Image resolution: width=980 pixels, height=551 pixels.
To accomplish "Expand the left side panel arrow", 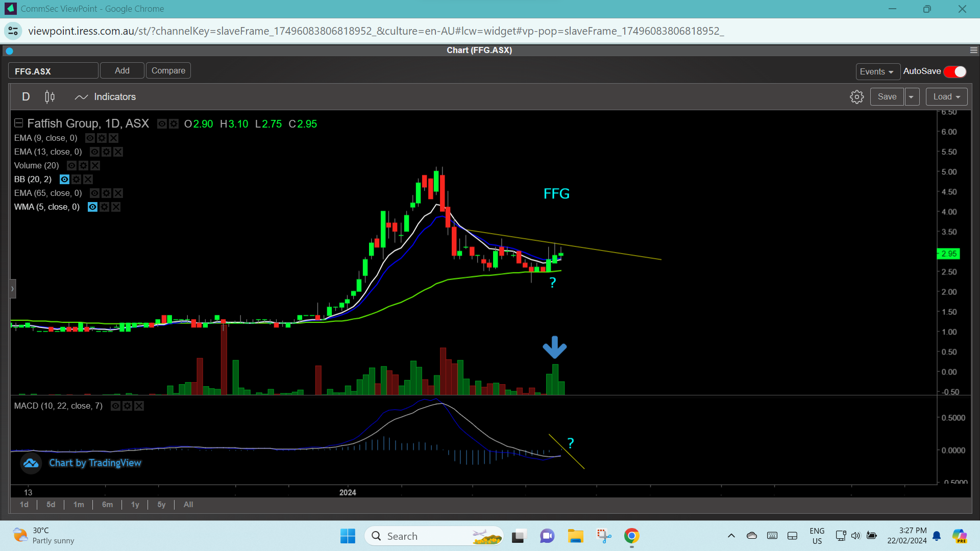I will [x=12, y=289].
